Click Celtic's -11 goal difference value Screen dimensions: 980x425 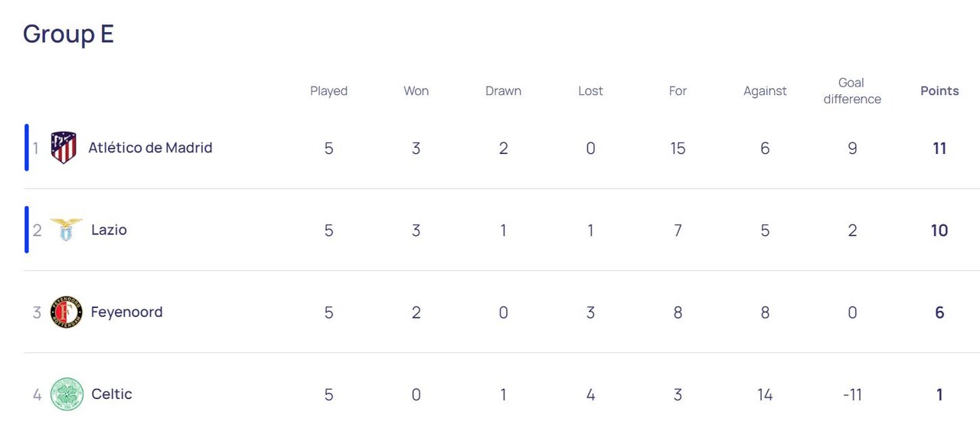pos(851,395)
